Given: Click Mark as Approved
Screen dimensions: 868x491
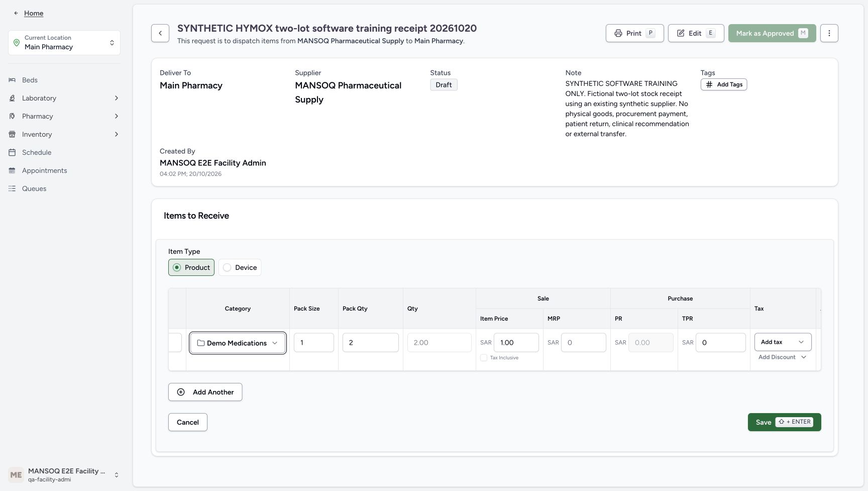Looking at the screenshot, I should click(772, 33).
